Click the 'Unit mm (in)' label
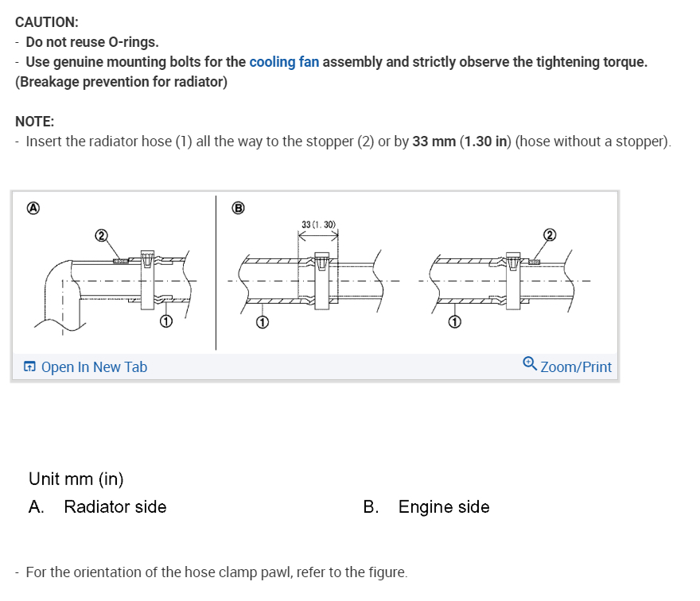 coord(76,479)
